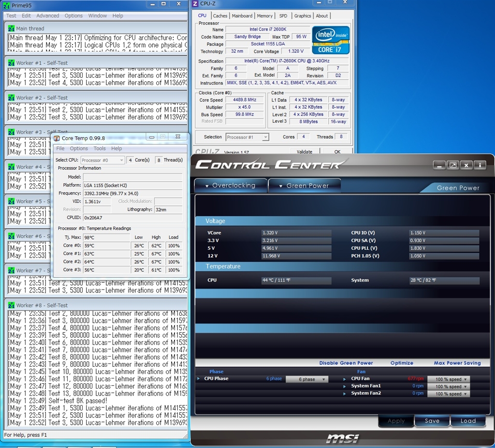Click the CPU temperature "44 °C / 111 °F"

point(296,280)
